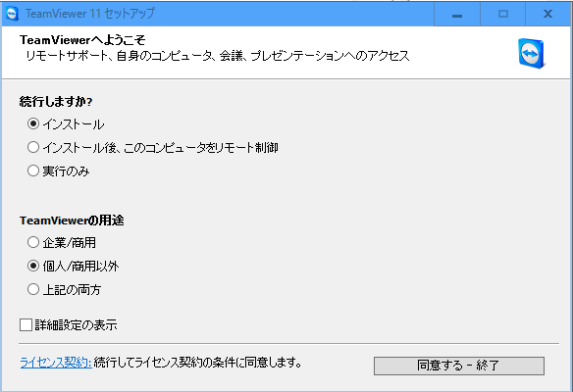Screen dimensions: 573x392
Task: Click the 同意する - 終了 button
Action: [x=458, y=366]
